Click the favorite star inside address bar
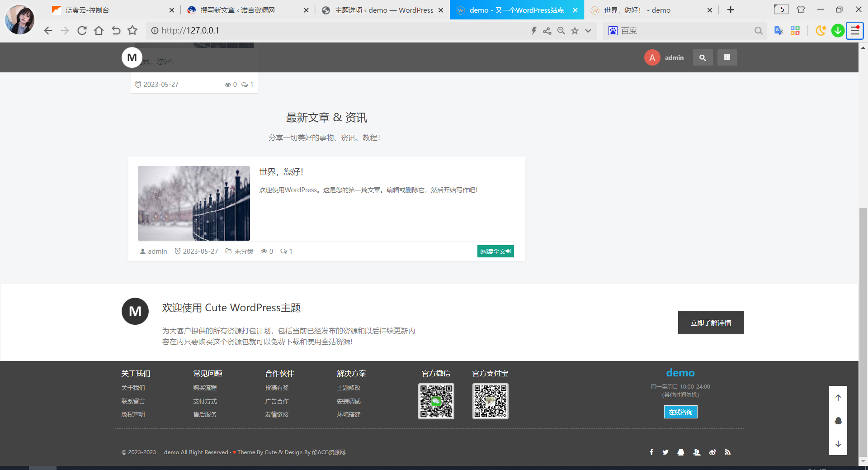Viewport: 868px width, 470px height. coord(575,31)
